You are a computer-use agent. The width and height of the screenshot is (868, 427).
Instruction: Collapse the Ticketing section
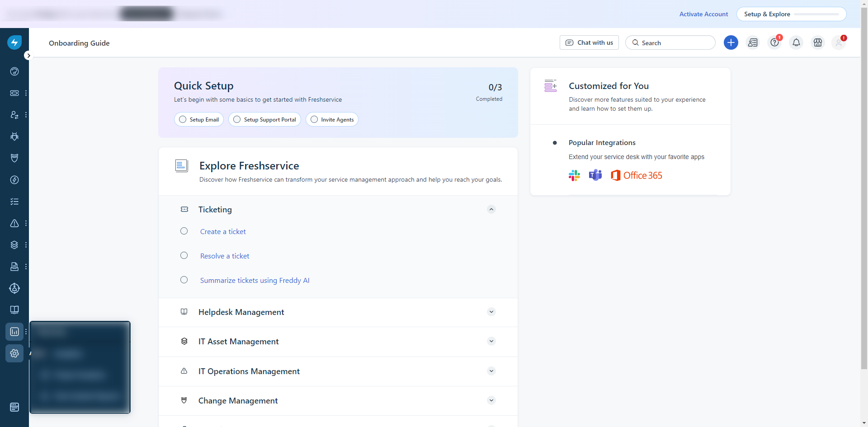click(491, 209)
